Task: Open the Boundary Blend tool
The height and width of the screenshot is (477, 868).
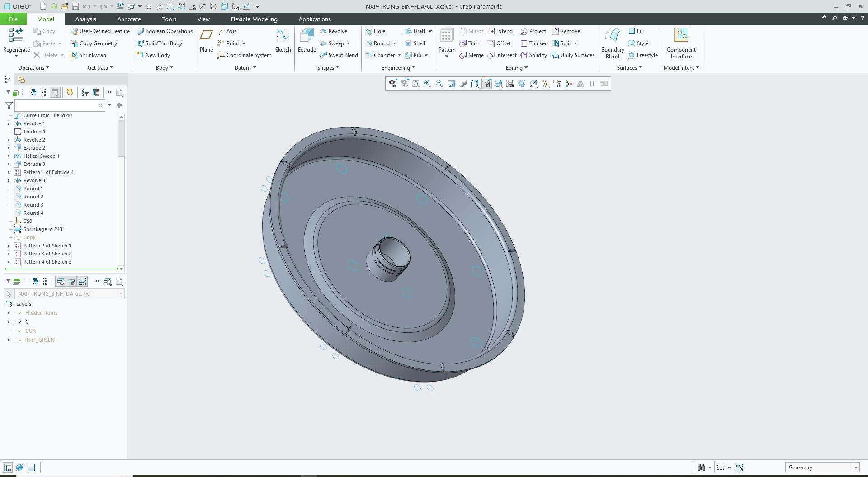Action: click(612, 36)
